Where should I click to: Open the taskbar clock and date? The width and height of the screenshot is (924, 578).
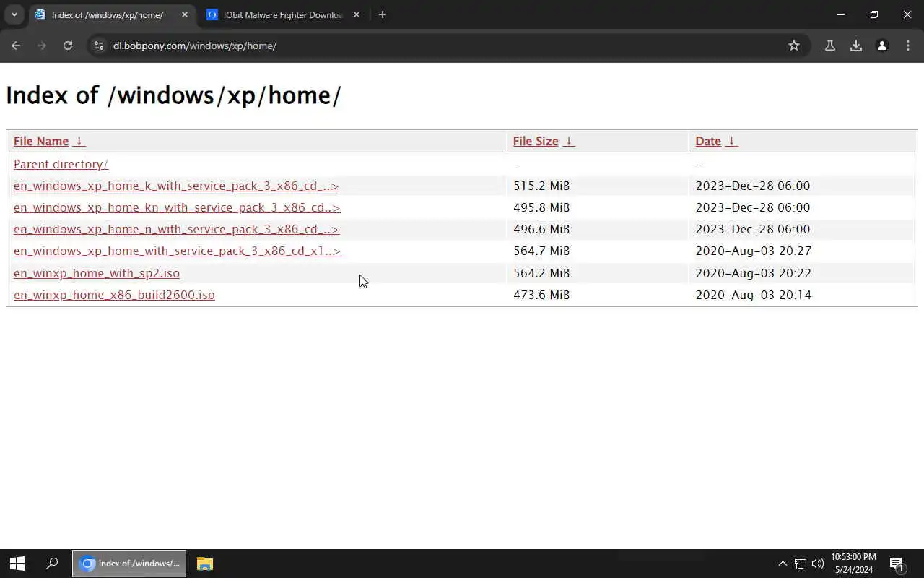853,564
